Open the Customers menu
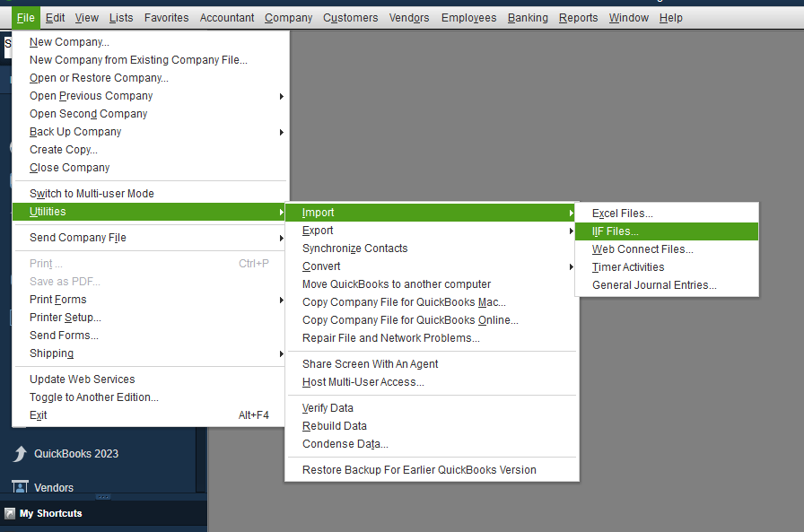The width and height of the screenshot is (804, 532). tap(350, 18)
